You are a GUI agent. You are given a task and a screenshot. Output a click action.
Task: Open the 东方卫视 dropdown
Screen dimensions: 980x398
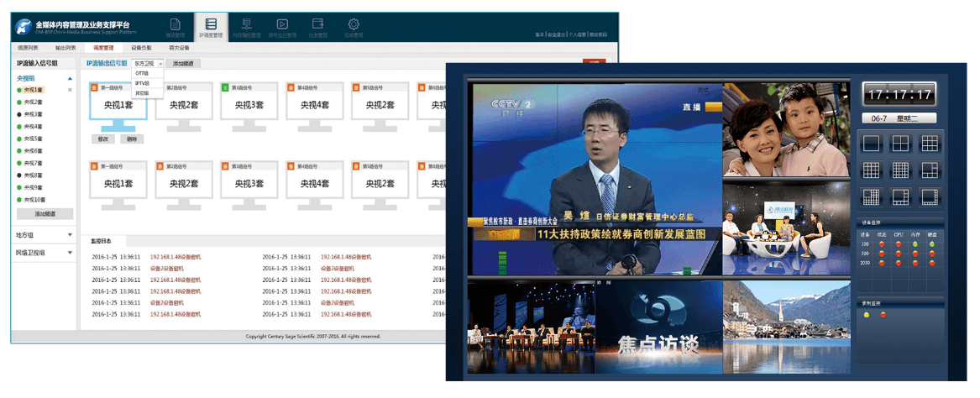point(148,63)
